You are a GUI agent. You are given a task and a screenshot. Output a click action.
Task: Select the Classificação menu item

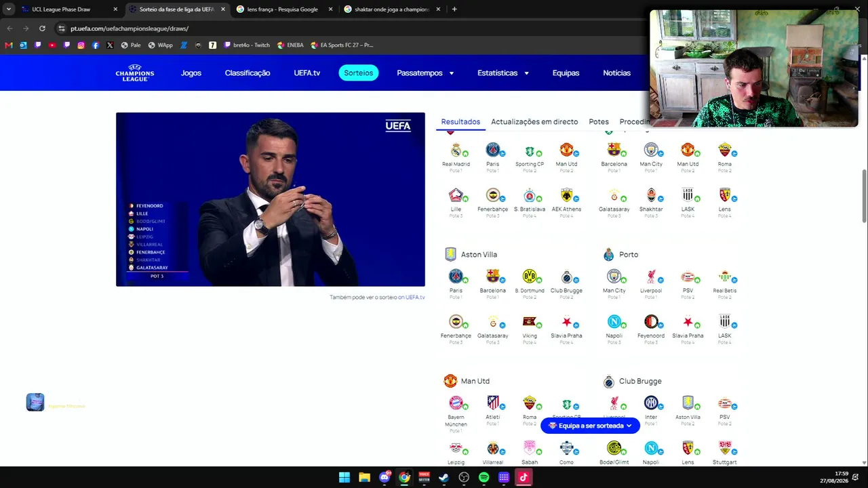[248, 73]
